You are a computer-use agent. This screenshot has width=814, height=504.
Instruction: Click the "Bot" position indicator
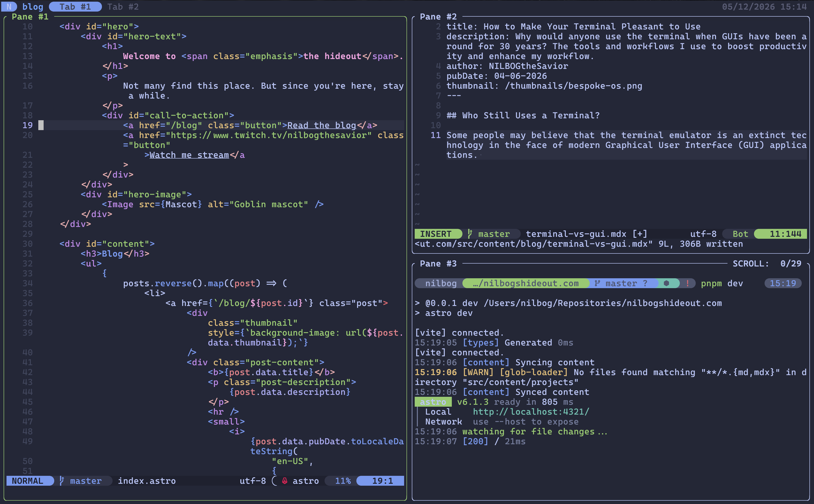coord(740,234)
